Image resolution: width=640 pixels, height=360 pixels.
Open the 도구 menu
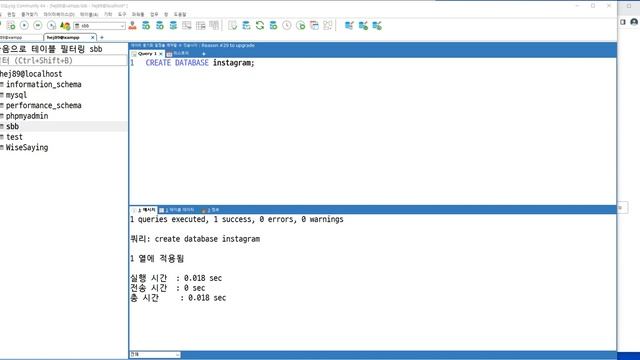pos(122,14)
